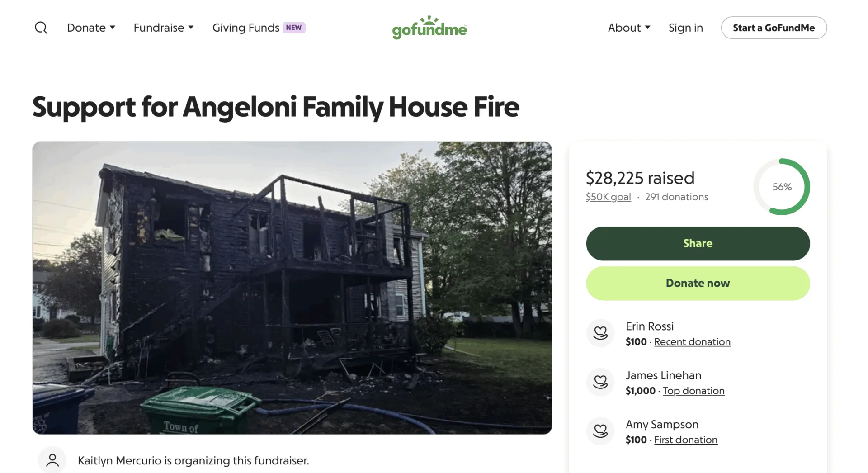868x473 pixels.
Task: Open the $50K goal link
Action: (608, 197)
